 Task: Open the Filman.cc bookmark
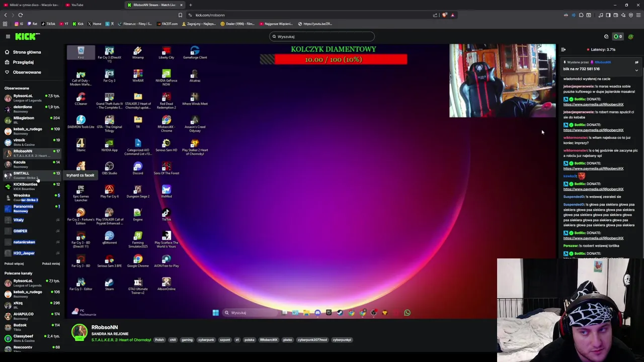click(x=134, y=24)
